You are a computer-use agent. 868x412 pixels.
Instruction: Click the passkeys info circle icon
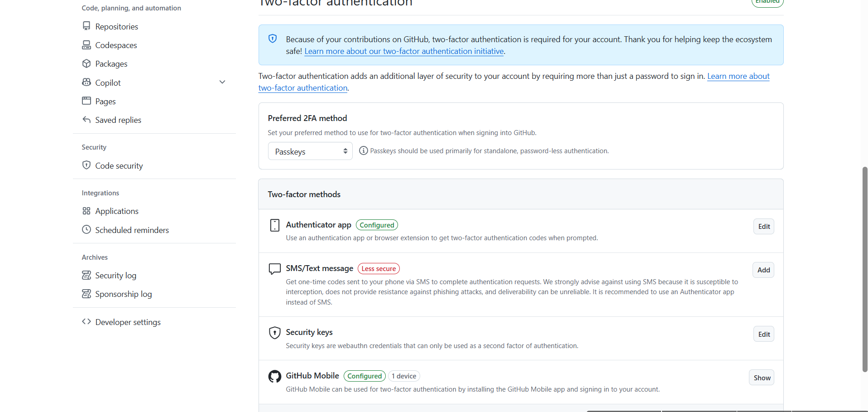[363, 150]
